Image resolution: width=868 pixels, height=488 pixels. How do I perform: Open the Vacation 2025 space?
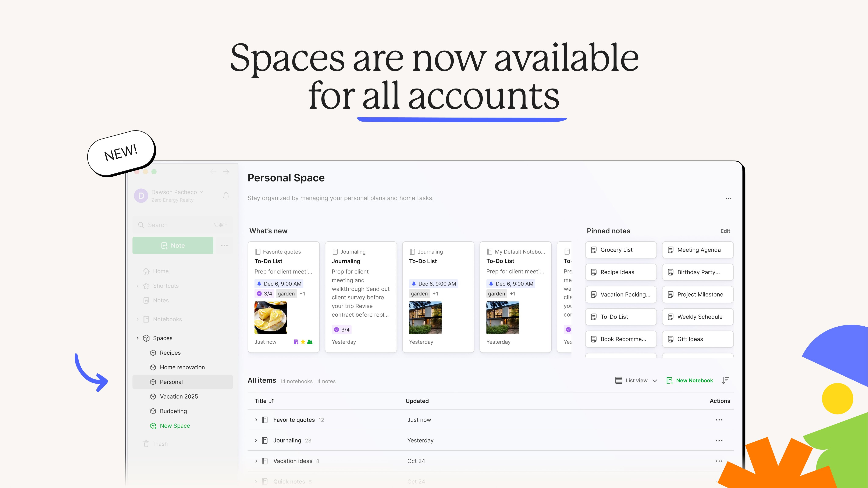click(179, 396)
